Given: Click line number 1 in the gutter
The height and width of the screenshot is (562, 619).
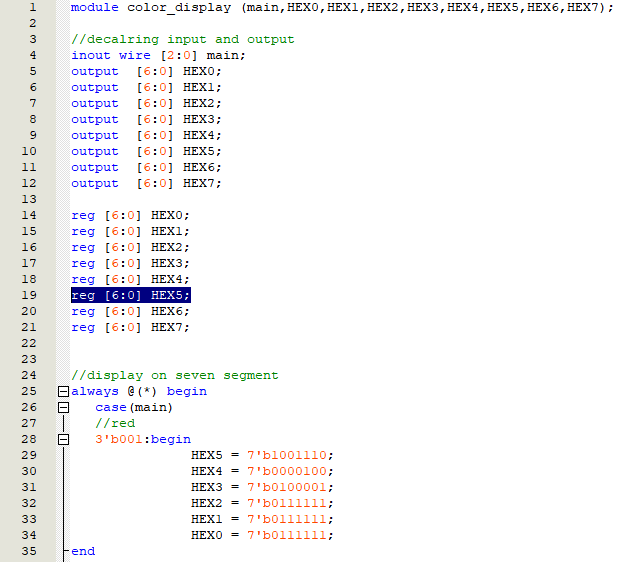Looking at the screenshot, I should click(32, 7).
